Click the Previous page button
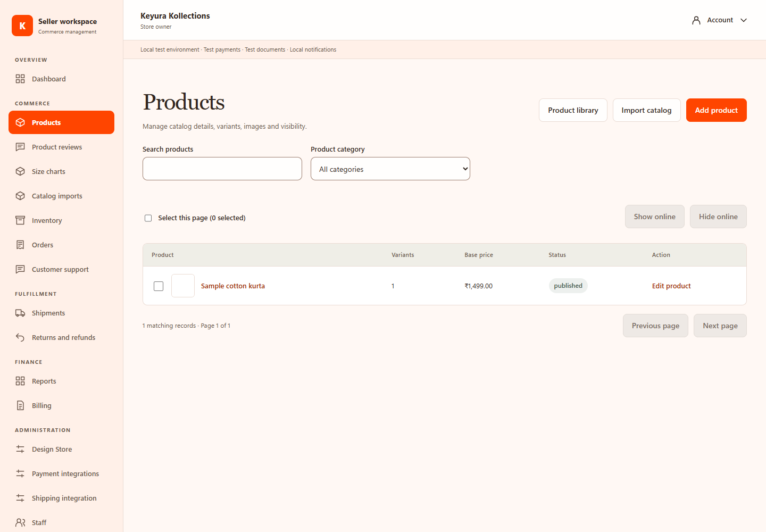Viewport: 766px width, 532px height. point(655,326)
